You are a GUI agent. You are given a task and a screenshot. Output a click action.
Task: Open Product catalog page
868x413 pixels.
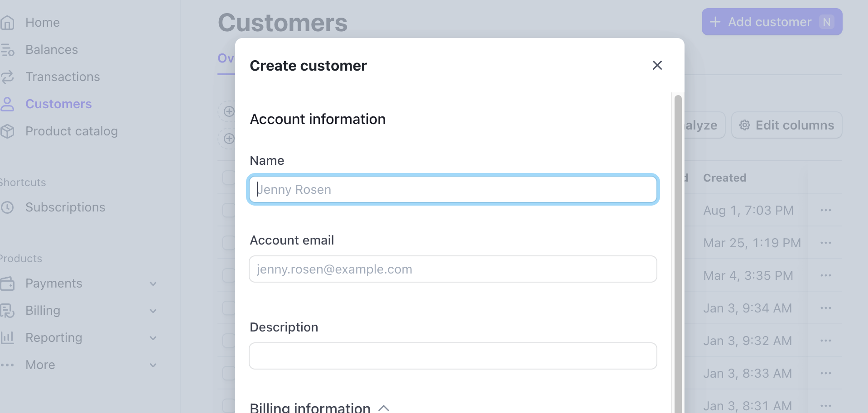click(72, 131)
